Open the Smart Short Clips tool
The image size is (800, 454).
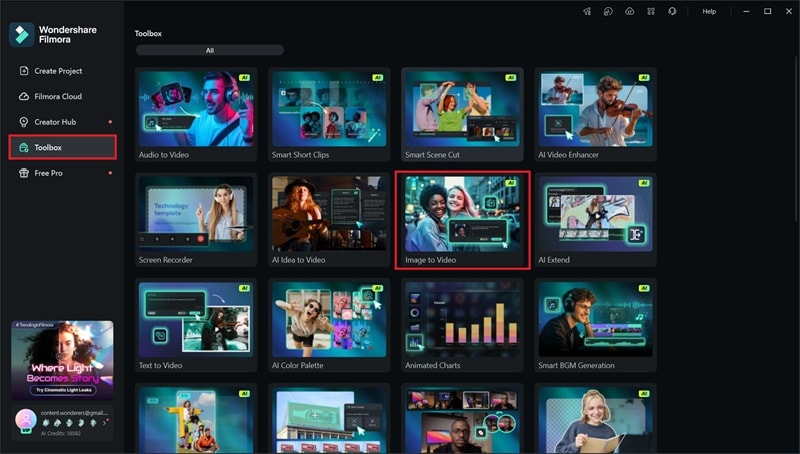pos(329,115)
